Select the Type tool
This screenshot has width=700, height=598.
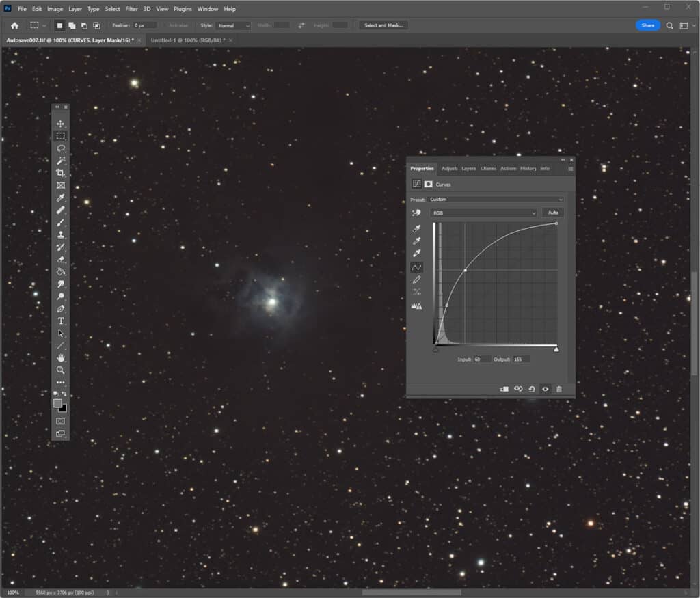coord(61,319)
